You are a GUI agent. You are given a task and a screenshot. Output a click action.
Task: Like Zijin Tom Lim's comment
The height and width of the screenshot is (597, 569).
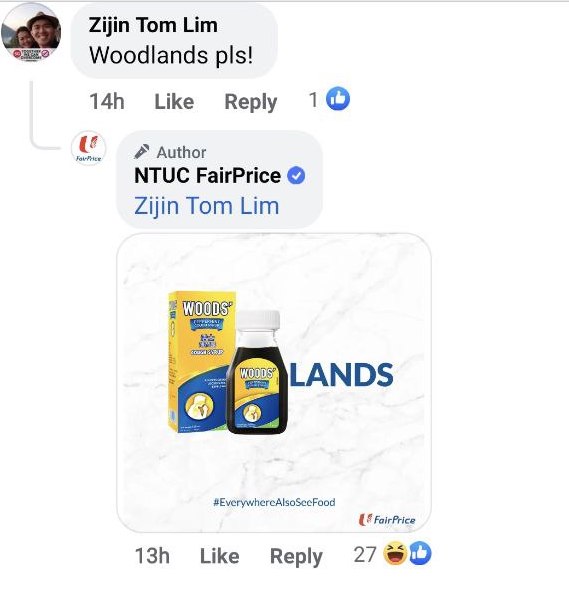[x=174, y=101]
